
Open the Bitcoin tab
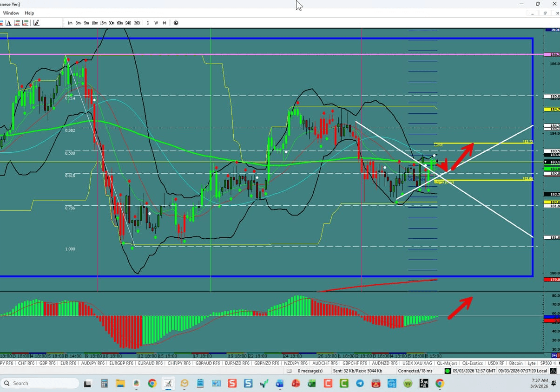pos(516,363)
